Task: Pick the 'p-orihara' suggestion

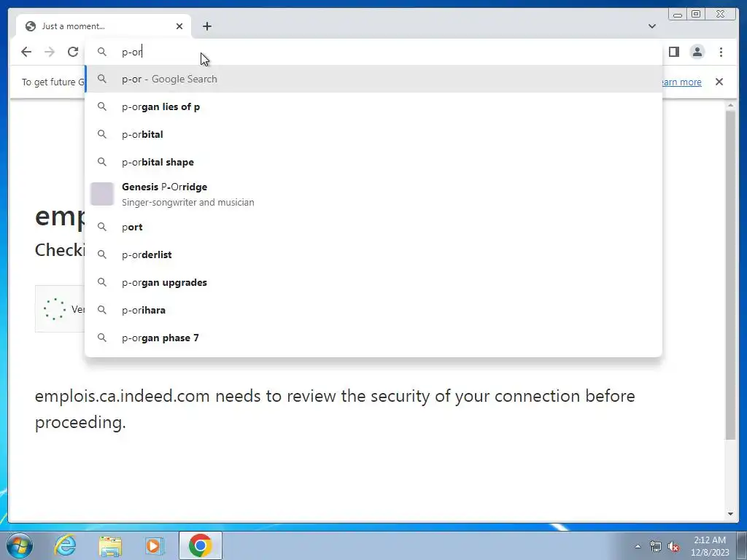Action: click(x=373, y=310)
